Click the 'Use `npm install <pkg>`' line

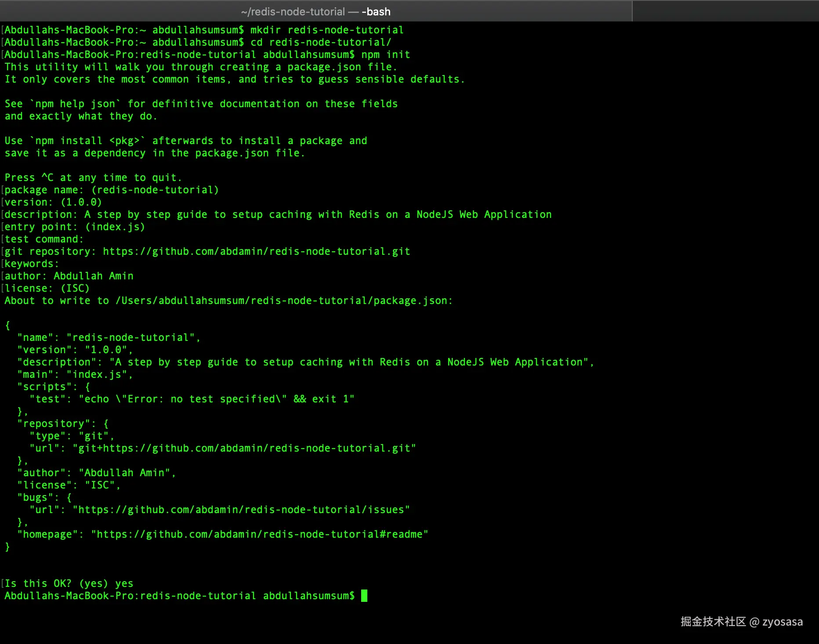click(x=185, y=141)
